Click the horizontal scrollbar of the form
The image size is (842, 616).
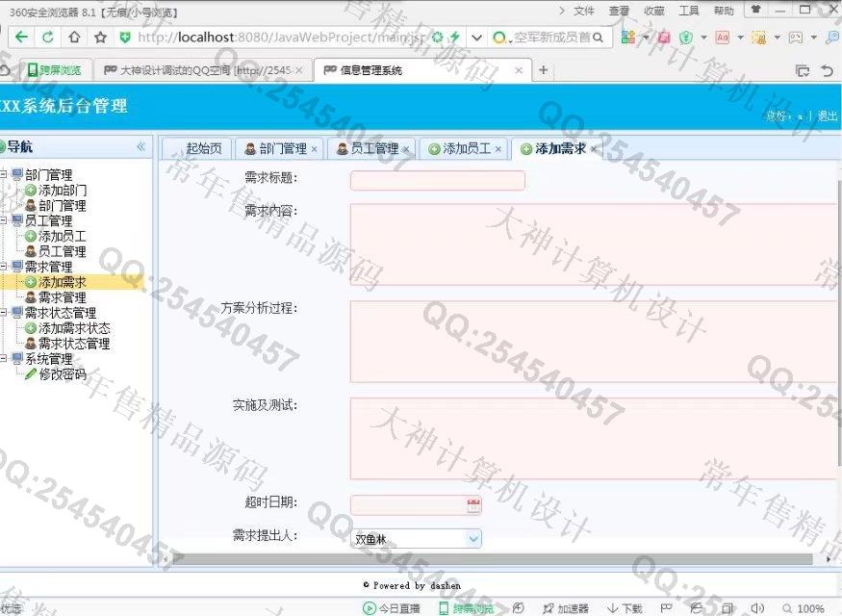492,559
